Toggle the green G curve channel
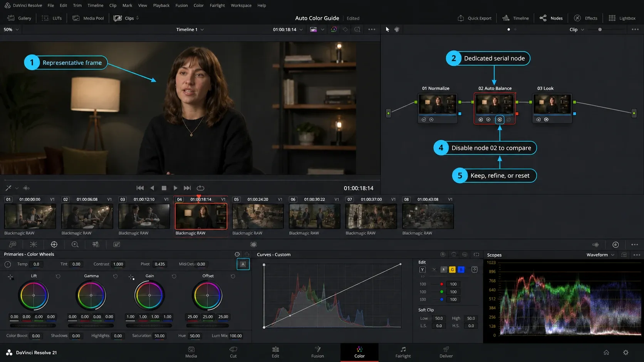Viewport: 644px width, 362px height. pos(452,269)
